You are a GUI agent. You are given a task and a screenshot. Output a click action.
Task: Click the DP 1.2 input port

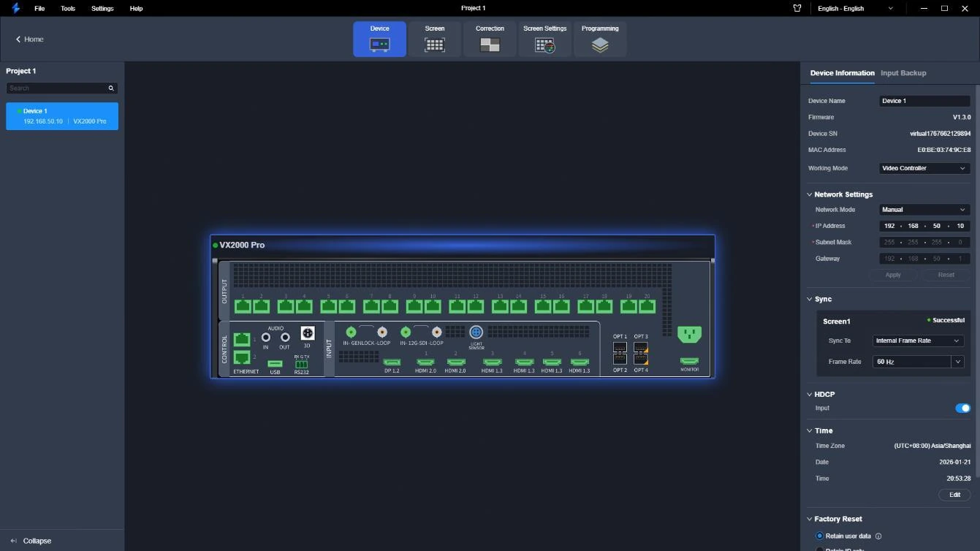coord(392,362)
